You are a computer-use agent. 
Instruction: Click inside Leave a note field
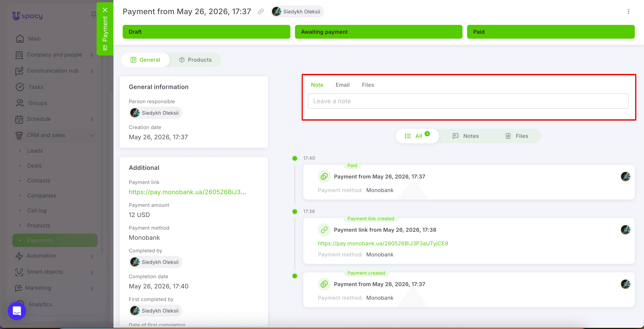click(x=468, y=101)
